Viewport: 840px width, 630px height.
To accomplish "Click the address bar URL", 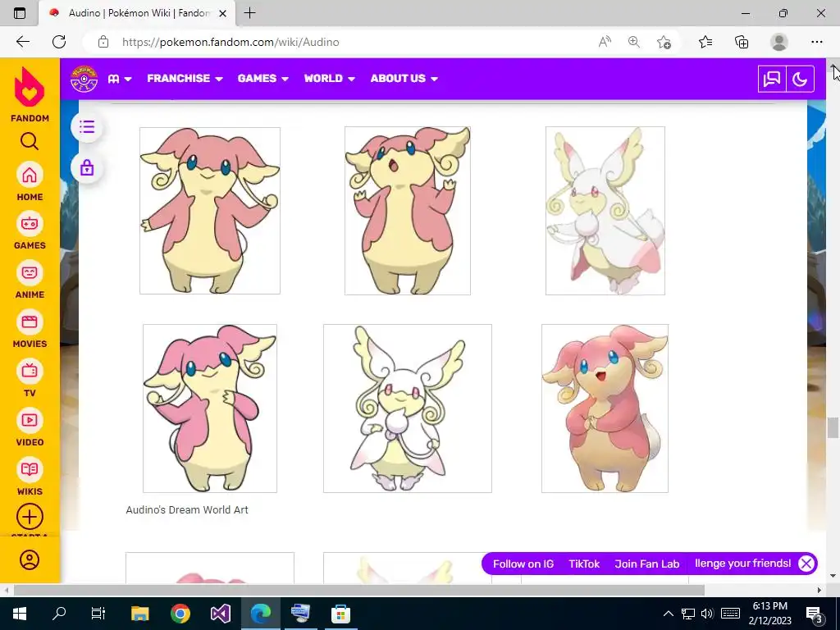I will click(x=231, y=42).
